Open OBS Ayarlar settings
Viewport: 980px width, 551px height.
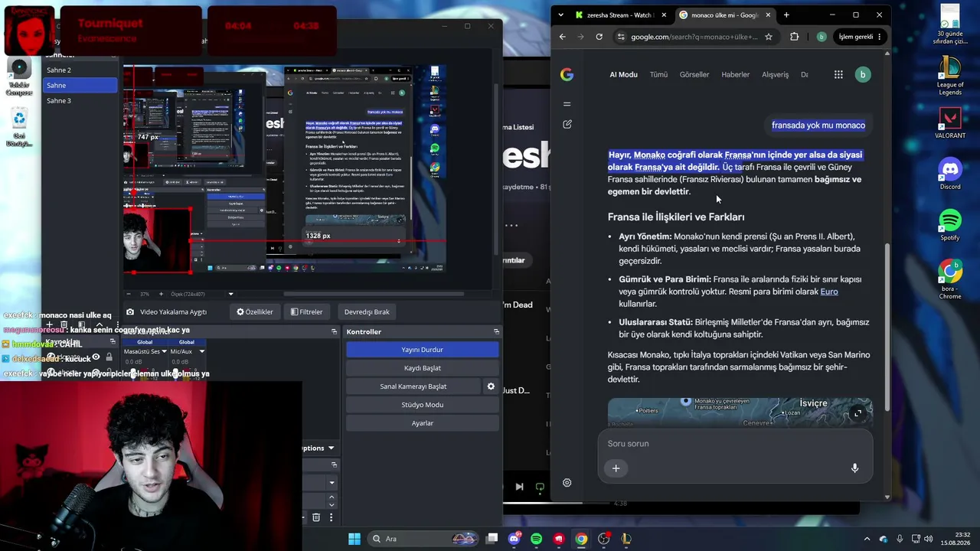point(422,423)
